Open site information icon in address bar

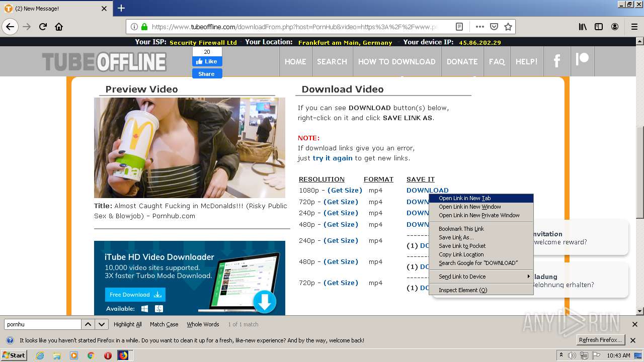pos(134,27)
